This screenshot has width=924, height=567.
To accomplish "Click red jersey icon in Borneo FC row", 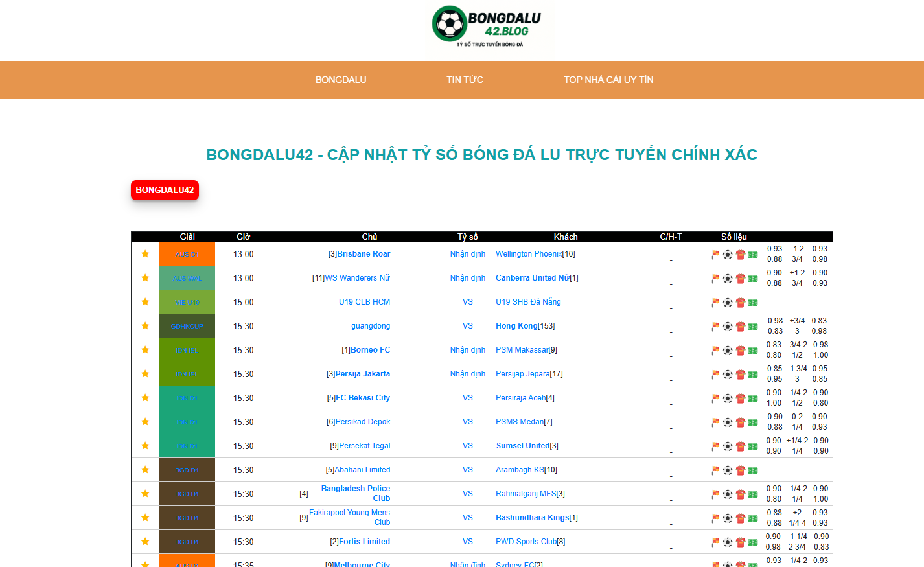I will pos(741,351).
